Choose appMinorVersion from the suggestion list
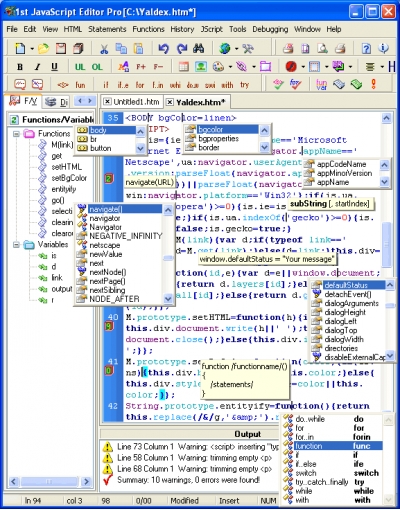Screen dimensions: 400x510 (344, 173)
